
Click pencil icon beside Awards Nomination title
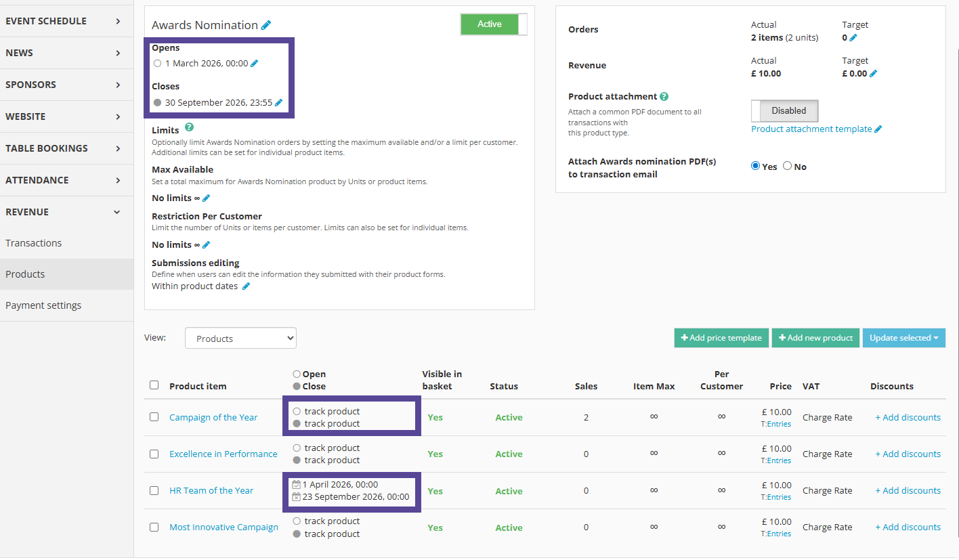[x=266, y=25]
